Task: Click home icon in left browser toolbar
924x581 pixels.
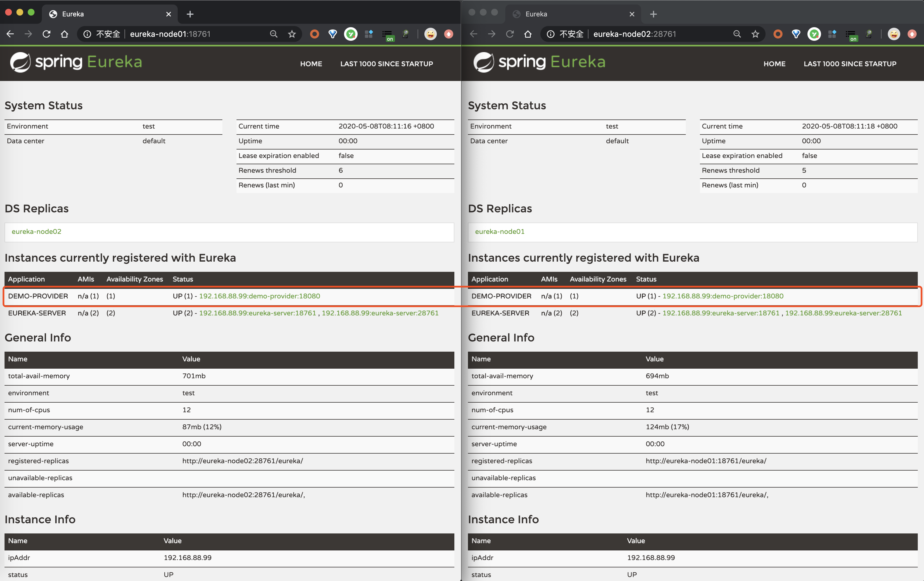Action: (65, 34)
